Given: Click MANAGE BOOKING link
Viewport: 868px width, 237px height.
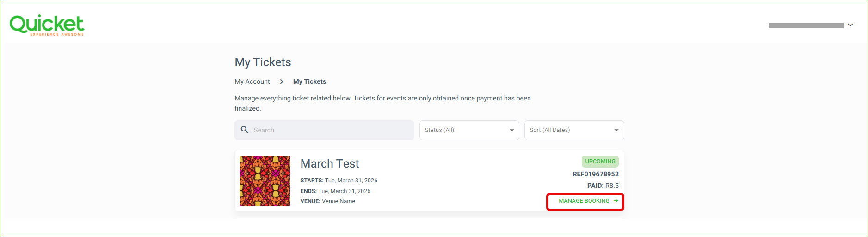Looking at the screenshot, I should pyautogui.click(x=584, y=201).
